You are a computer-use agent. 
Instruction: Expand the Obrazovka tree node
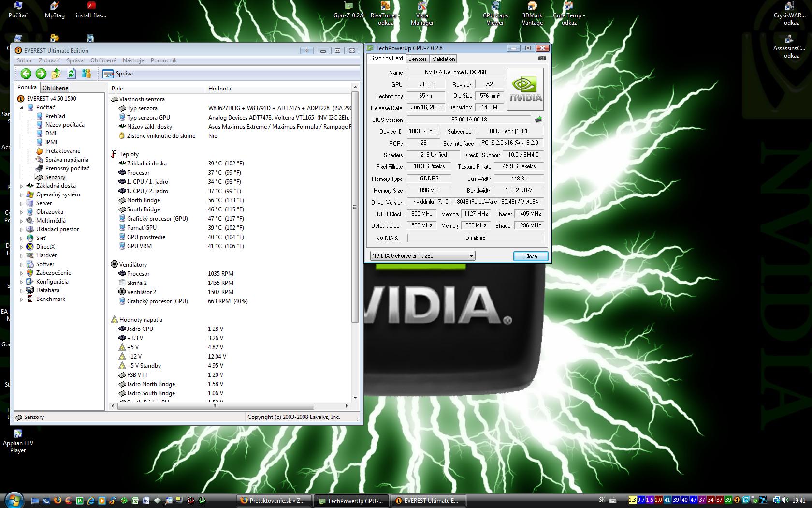(22, 212)
